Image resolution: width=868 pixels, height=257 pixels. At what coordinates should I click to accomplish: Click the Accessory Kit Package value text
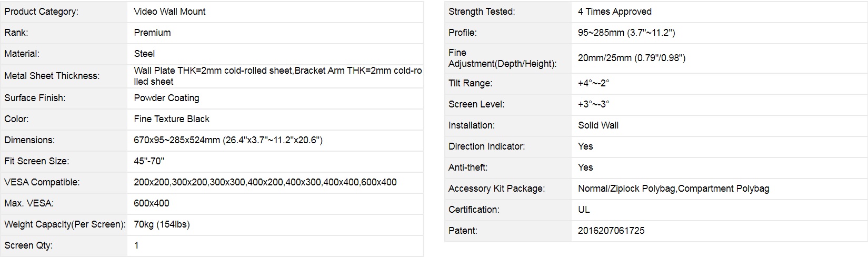673,189
